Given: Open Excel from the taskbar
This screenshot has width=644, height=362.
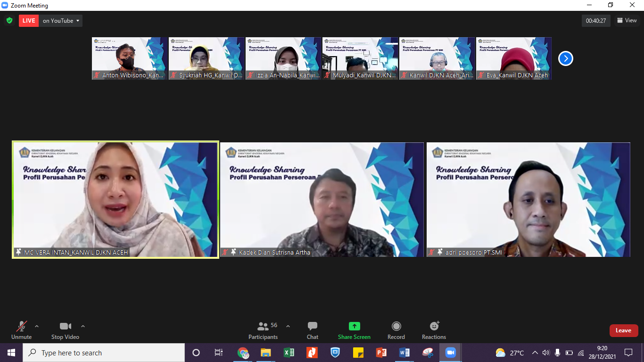Looking at the screenshot, I should coord(289,353).
